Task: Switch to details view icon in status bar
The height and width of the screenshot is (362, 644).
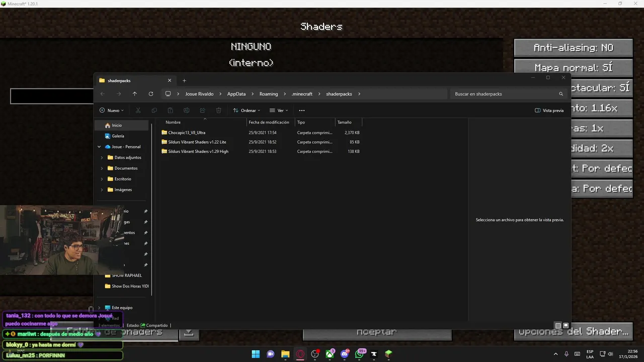Action: 558,325
